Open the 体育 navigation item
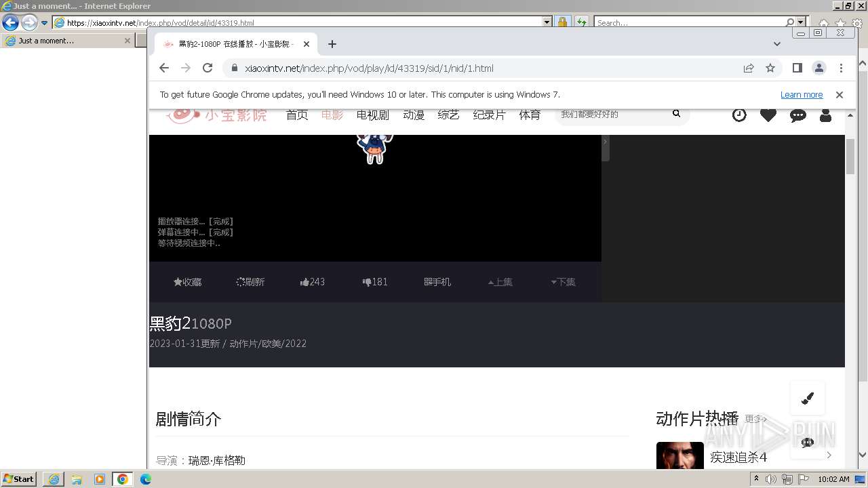The width and height of the screenshot is (868, 488). point(530,115)
